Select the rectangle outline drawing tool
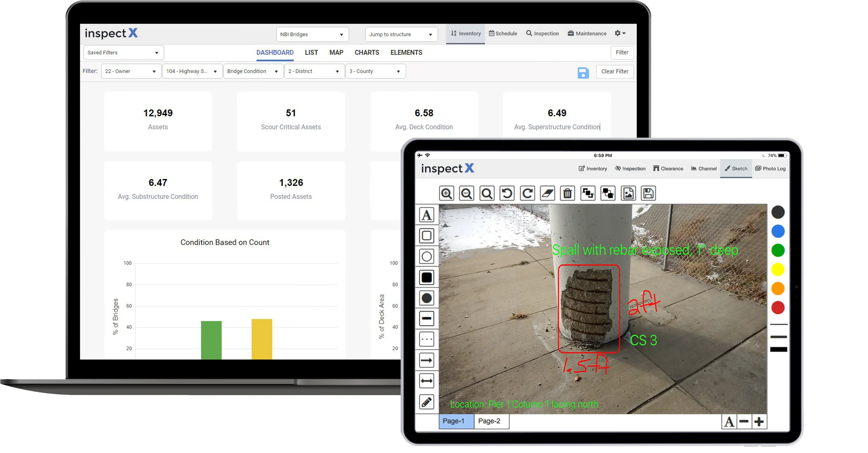The height and width of the screenshot is (453, 868). [426, 236]
